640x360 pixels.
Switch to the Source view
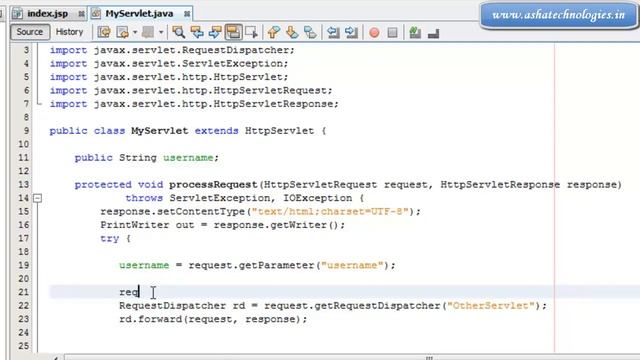click(30, 32)
